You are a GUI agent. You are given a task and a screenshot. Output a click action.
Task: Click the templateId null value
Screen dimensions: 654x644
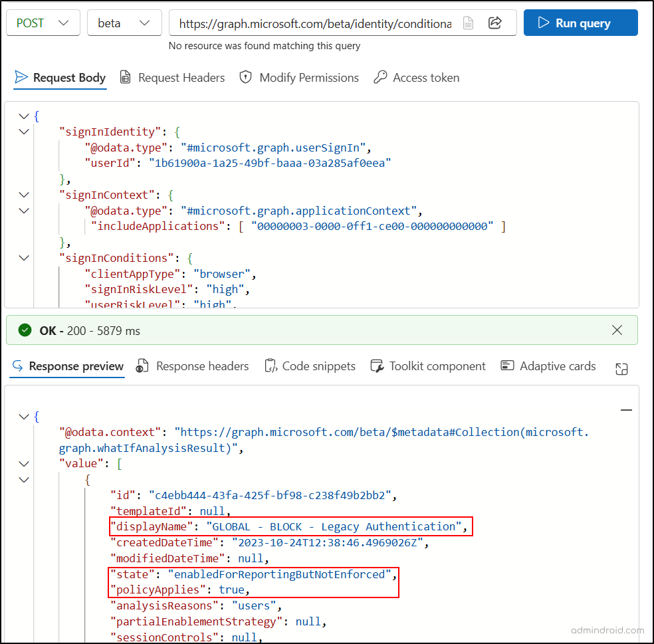(212, 511)
